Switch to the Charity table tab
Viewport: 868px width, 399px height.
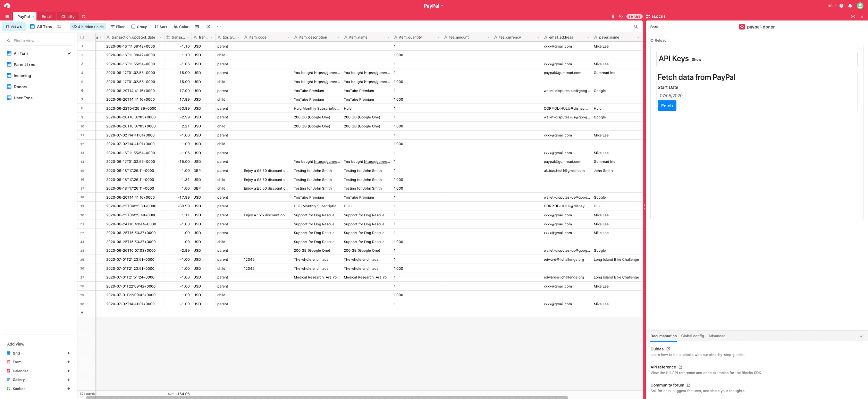(68, 17)
